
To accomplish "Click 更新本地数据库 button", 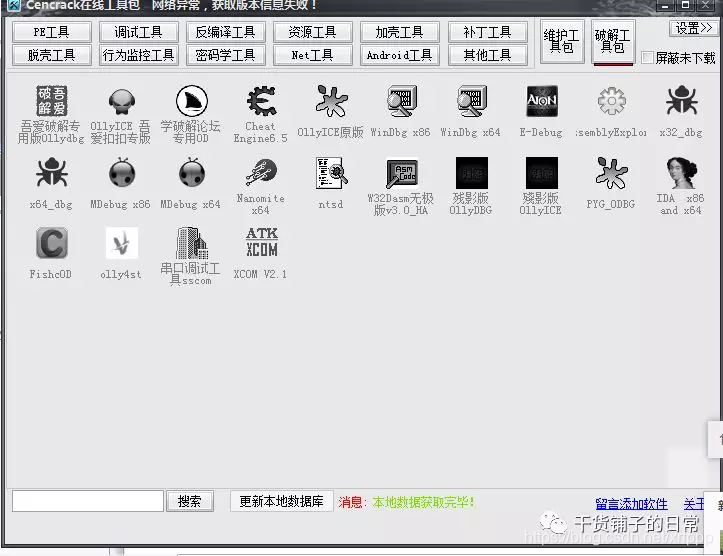I will [281, 501].
